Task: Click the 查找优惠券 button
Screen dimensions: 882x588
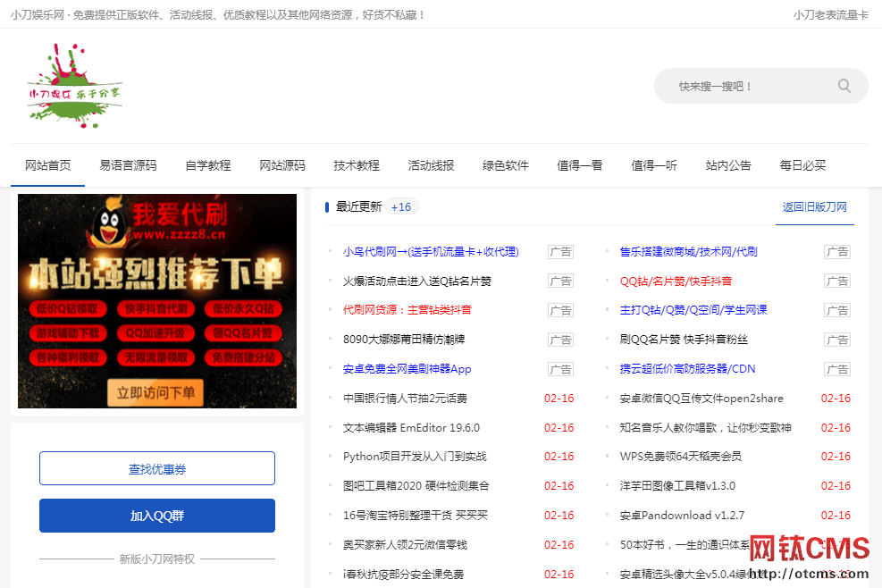Action: click(x=156, y=467)
